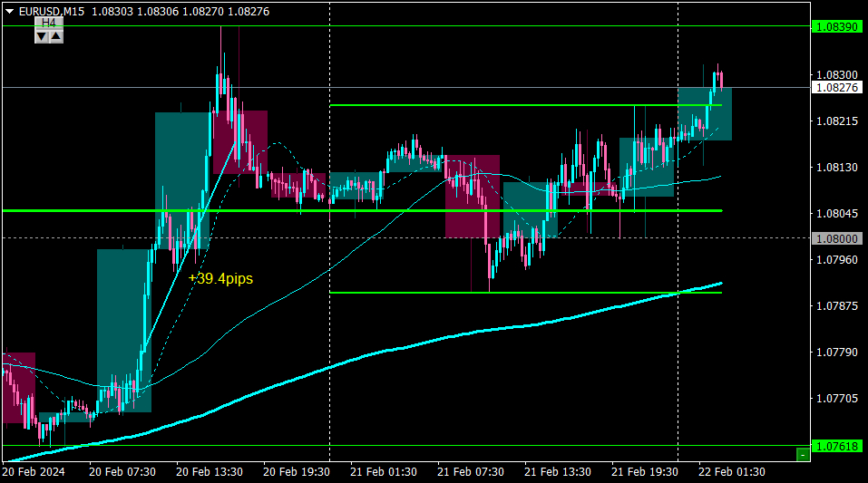Click the 20 Feb 2024 date label
The image size is (868, 483).
click(34, 472)
